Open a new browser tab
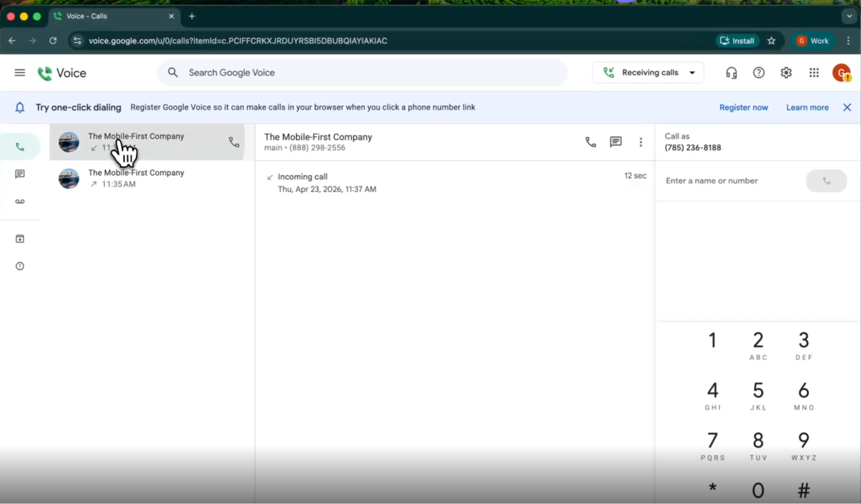 click(192, 16)
